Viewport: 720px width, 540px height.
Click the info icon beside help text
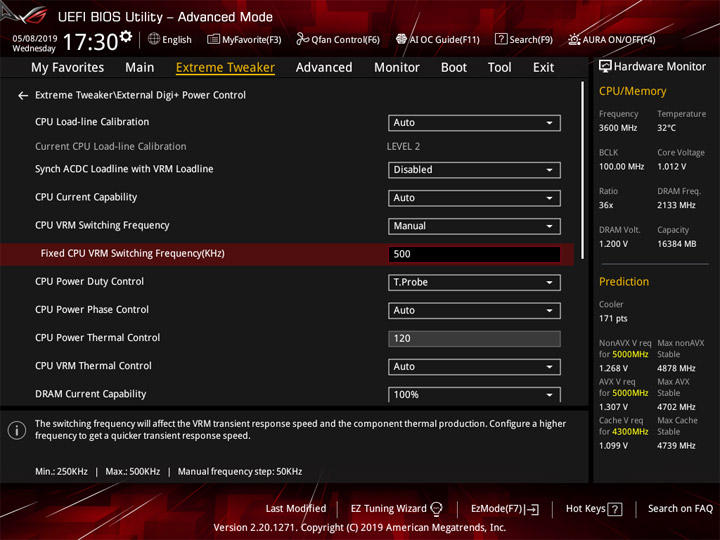[x=17, y=430]
